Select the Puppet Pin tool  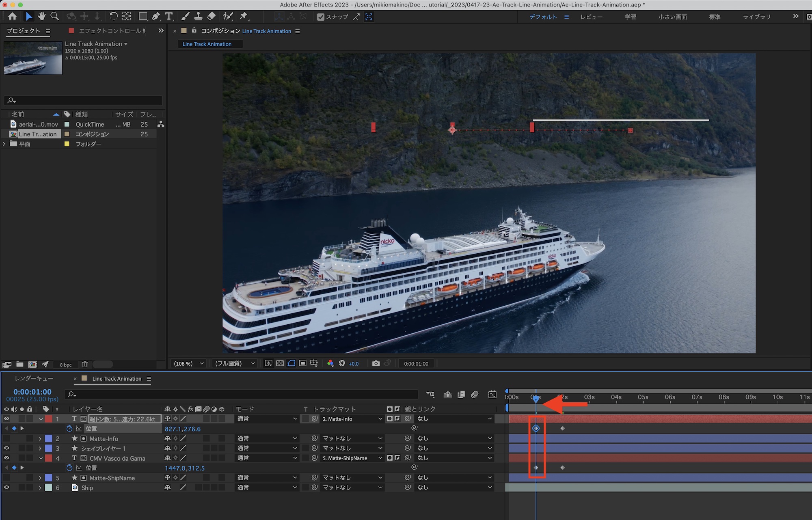tap(244, 16)
